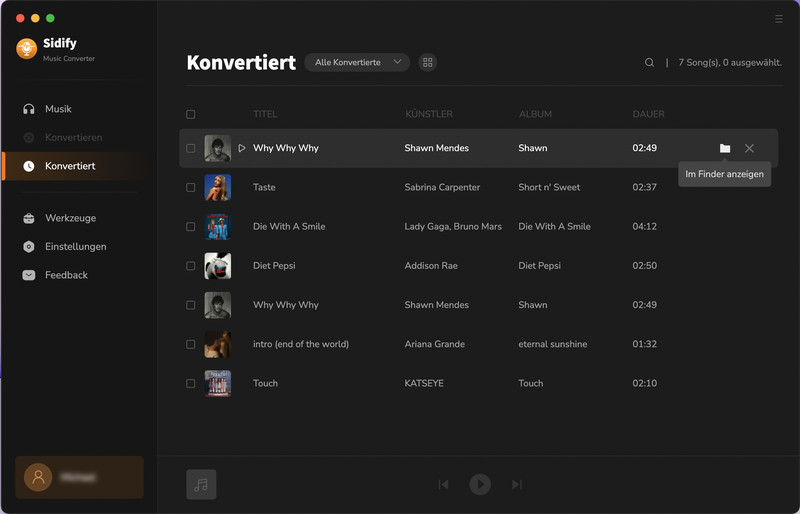Sort by DAUER column header
The image size is (800, 514).
pos(648,114)
